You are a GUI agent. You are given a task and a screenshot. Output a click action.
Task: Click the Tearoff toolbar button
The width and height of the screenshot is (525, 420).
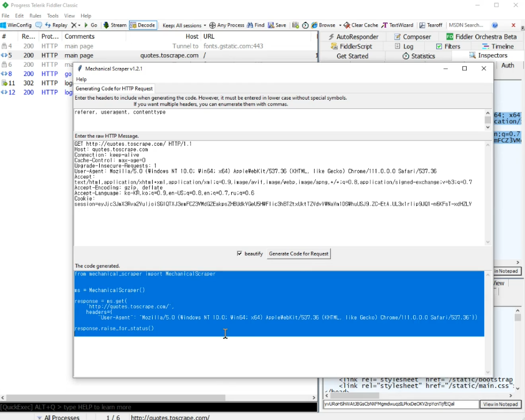(x=431, y=25)
